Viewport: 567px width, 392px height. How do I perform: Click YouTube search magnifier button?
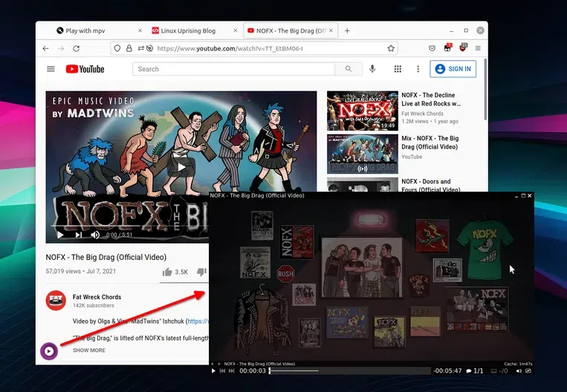pyautogui.click(x=349, y=69)
